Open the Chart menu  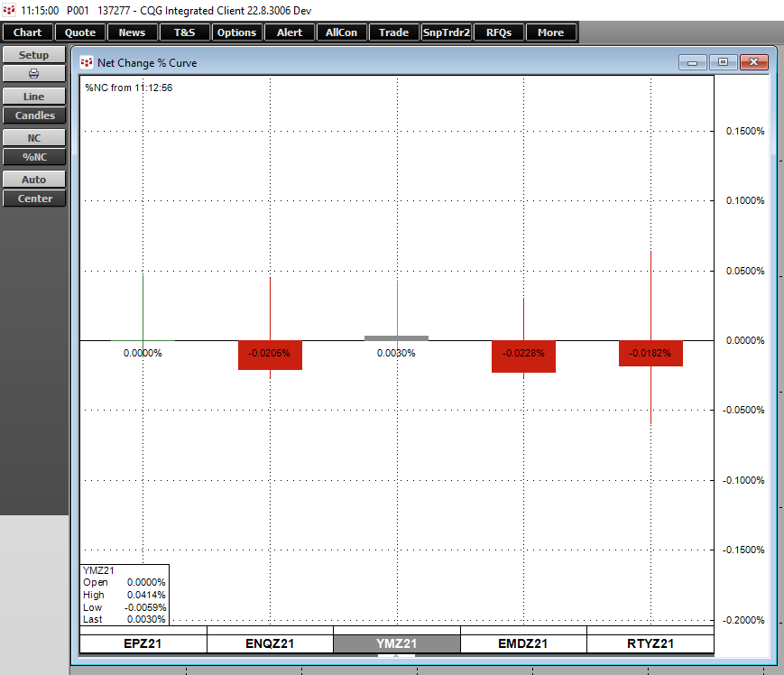[26, 32]
